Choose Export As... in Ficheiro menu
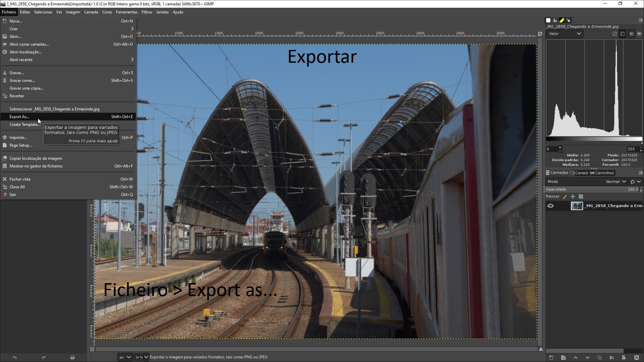644x362 pixels. (x=19, y=117)
